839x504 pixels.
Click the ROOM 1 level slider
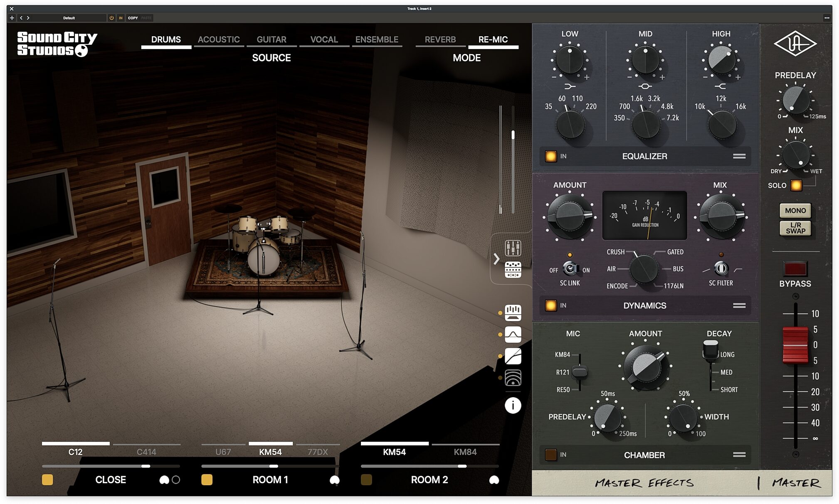point(270,466)
